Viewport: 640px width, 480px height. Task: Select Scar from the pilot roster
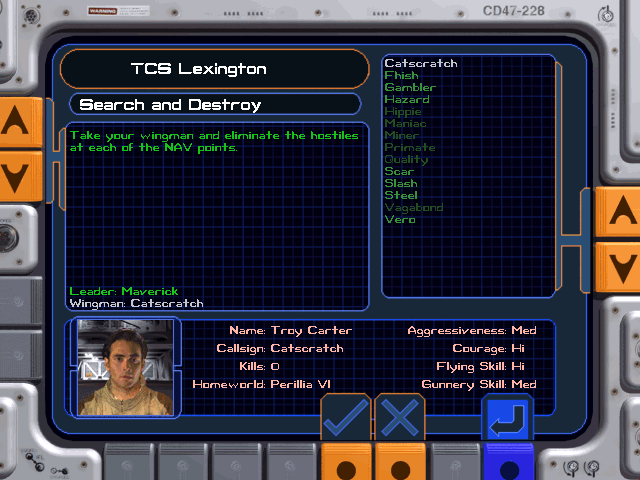click(399, 172)
